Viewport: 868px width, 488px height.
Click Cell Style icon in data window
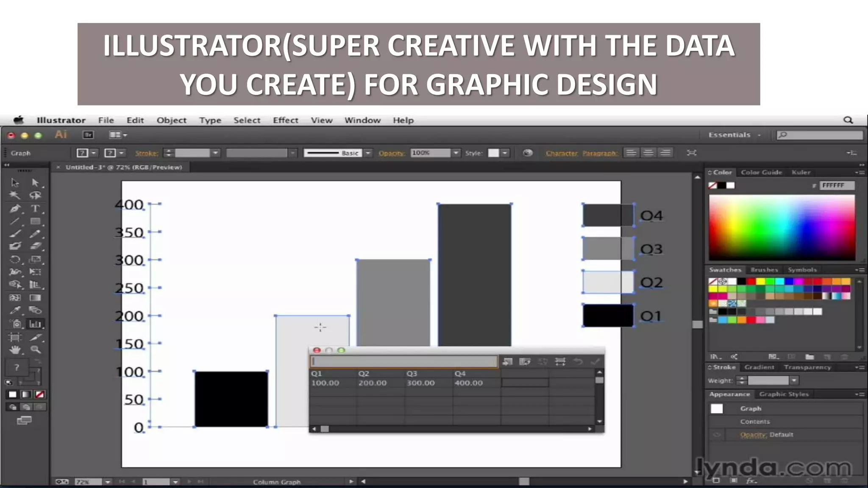[x=560, y=361]
